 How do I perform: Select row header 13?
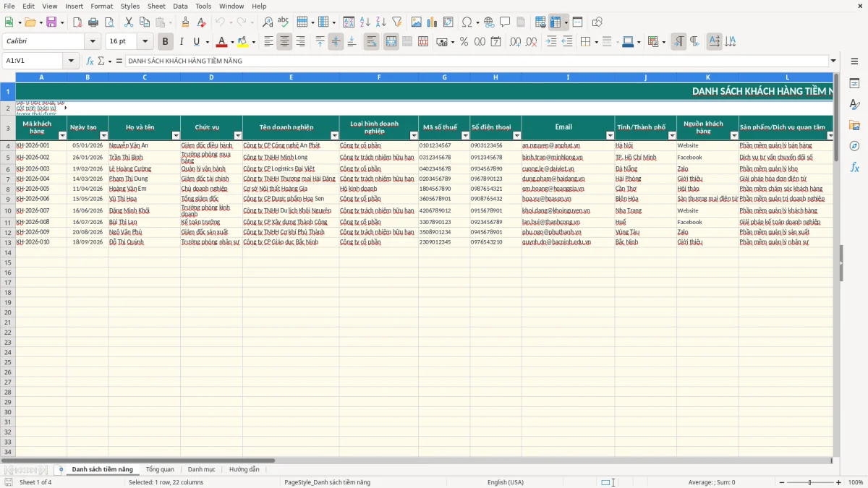(x=8, y=242)
